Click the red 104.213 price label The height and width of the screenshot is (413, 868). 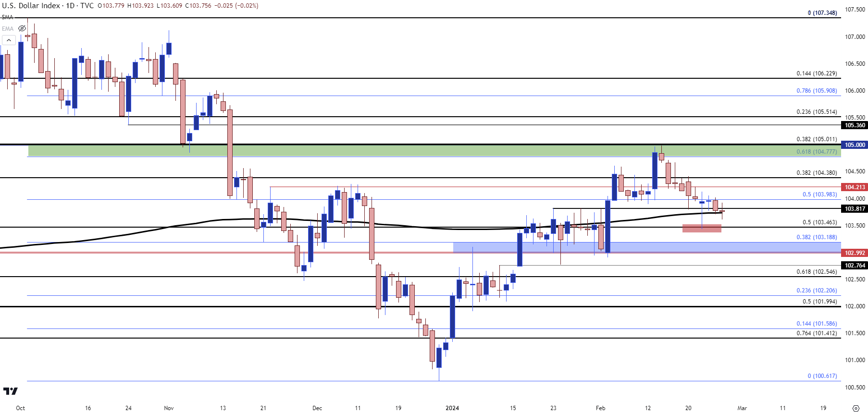pos(855,187)
